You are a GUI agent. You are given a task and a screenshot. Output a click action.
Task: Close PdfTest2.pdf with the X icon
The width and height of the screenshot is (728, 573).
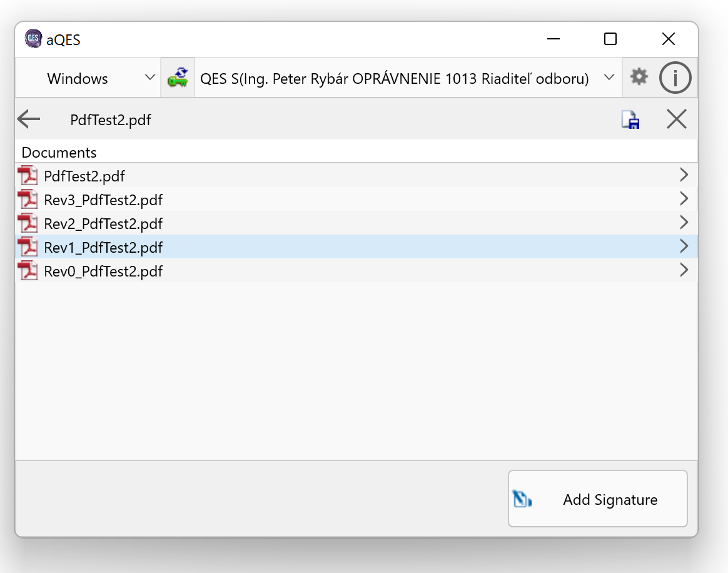[677, 119]
